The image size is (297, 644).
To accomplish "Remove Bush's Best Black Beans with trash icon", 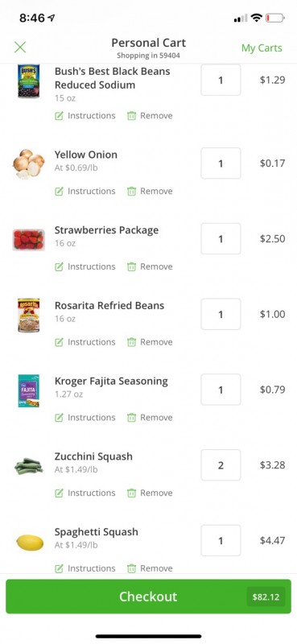I will (x=131, y=116).
